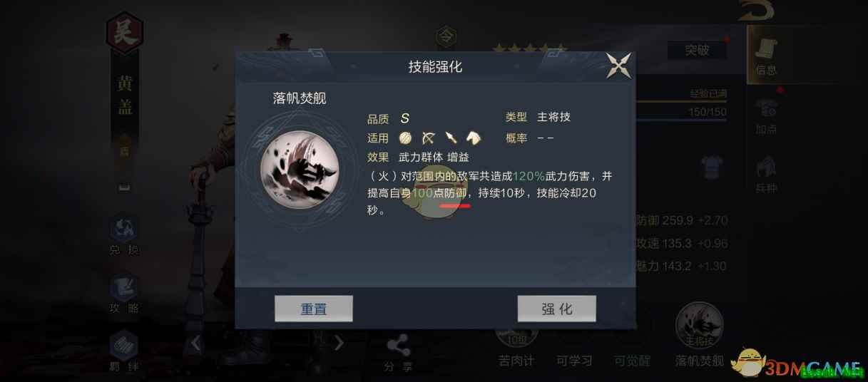868x382 pixels.
Task: Tap the 兑换 icon in the left sidebar
Action: coord(124,235)
